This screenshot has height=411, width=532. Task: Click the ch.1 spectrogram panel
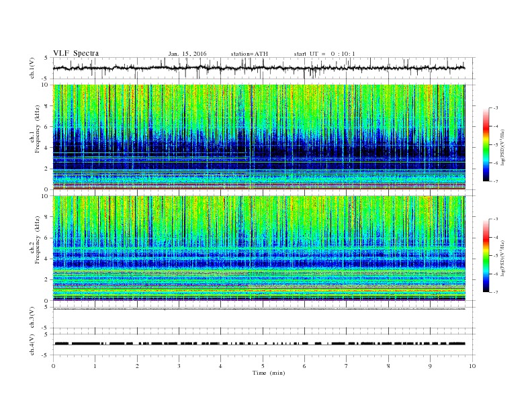259,137
